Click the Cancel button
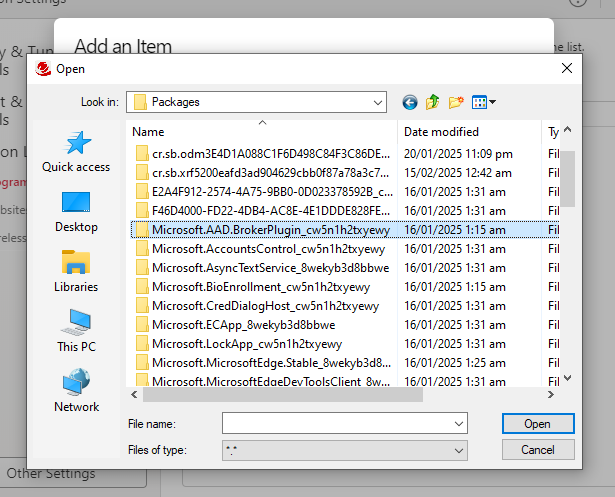Image resolution: width=615 pixels, height=497 pixels. (538, 450)
